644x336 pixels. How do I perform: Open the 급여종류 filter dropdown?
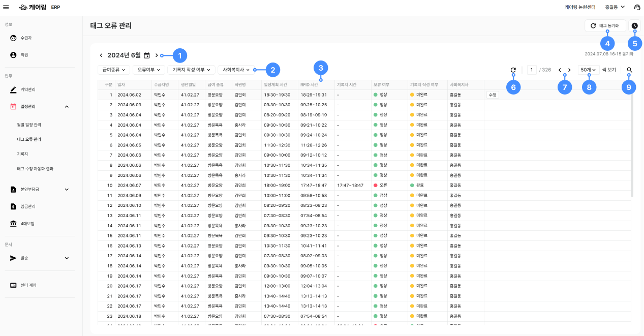114,70
